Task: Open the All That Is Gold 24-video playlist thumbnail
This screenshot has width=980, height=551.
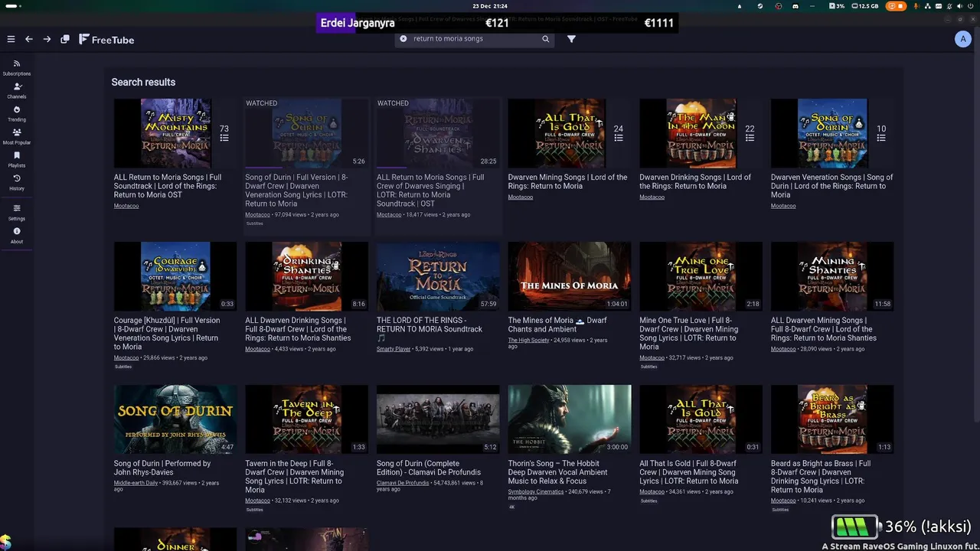Action: [x=570, y=133]
